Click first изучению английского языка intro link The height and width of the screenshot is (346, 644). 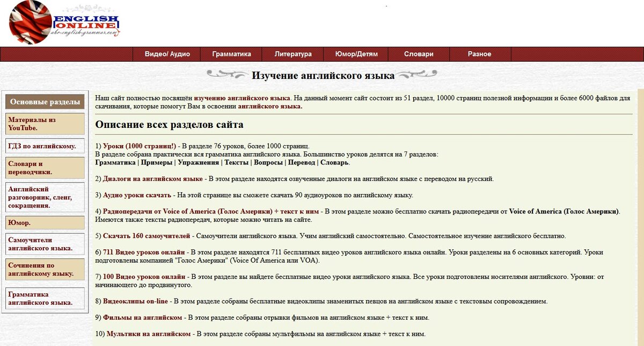coord(242,98)
